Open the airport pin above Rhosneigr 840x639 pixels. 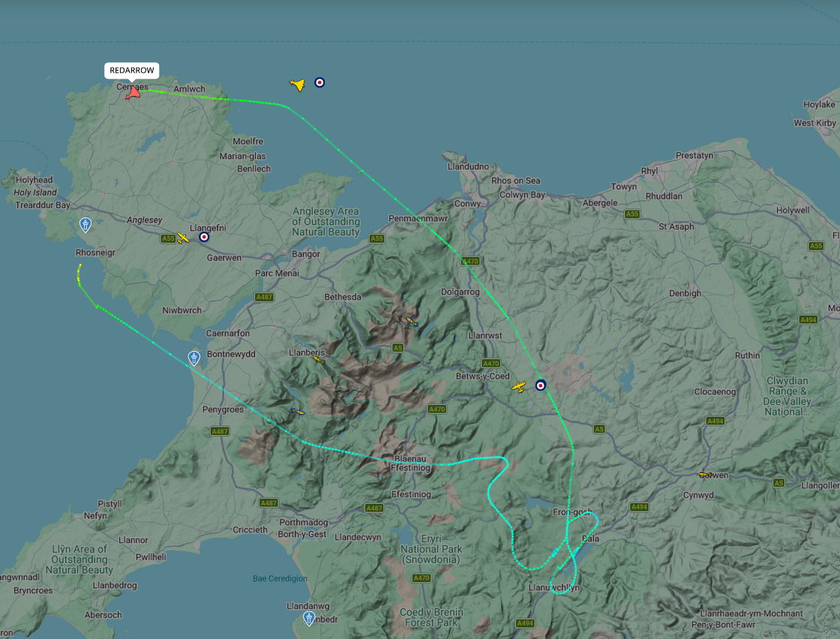(x=85, y=224)
